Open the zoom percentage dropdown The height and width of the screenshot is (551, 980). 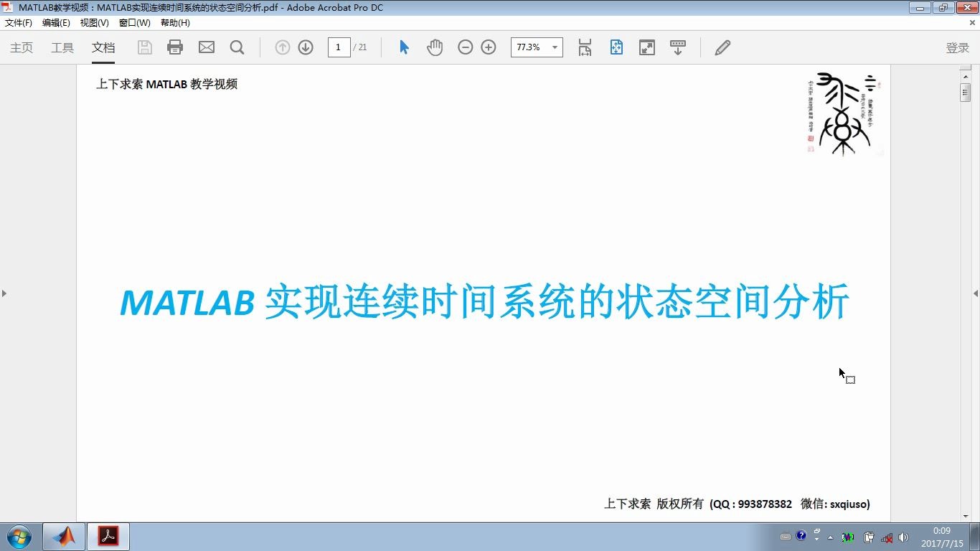click(x=553, y=47)
